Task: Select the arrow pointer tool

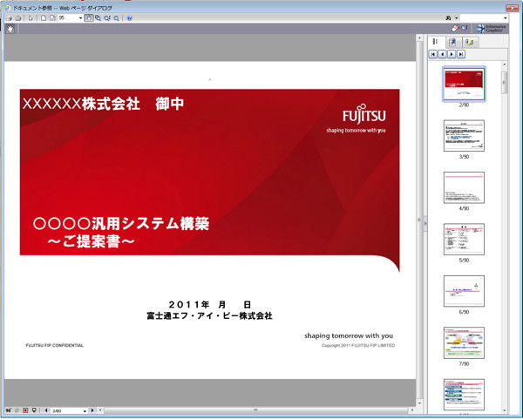Action: (x=31, y=18)
